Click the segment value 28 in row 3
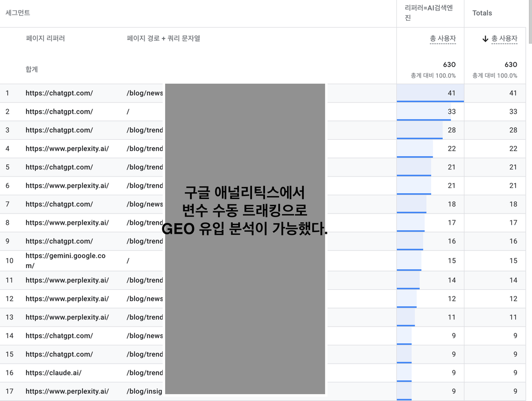 (451, 130)
